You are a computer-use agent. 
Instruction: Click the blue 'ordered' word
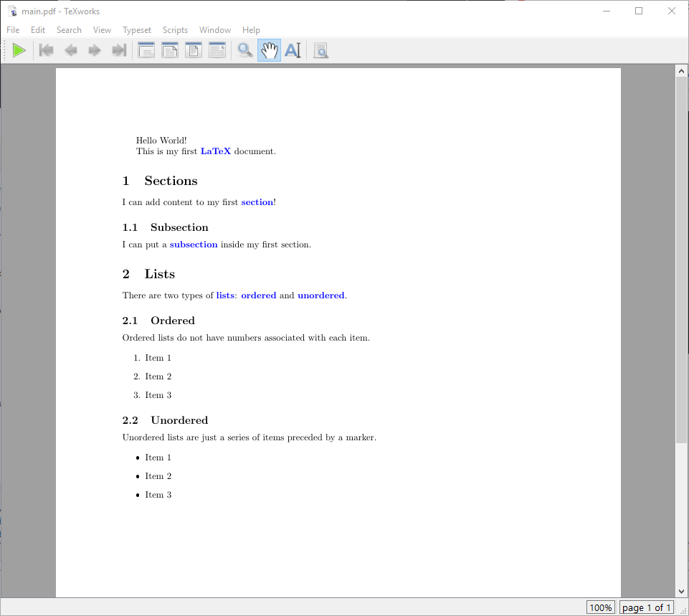(x=258, y=295)
